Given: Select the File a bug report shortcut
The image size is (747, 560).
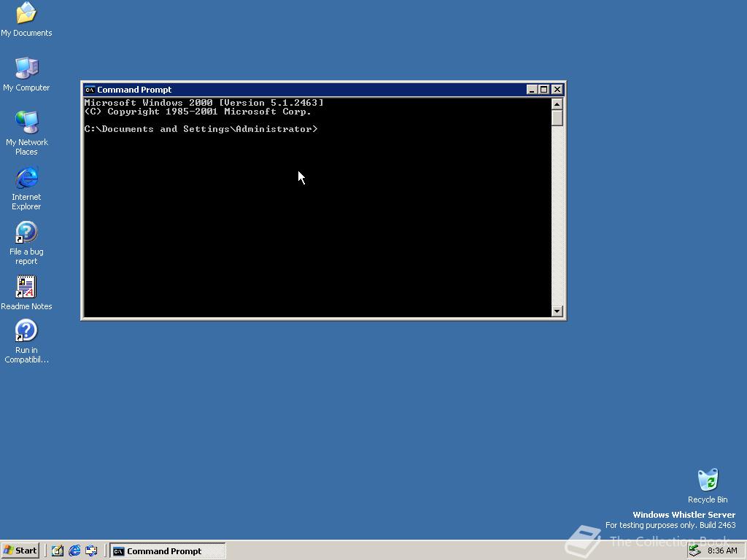Looking at the screenshot, I should [26, 242].
